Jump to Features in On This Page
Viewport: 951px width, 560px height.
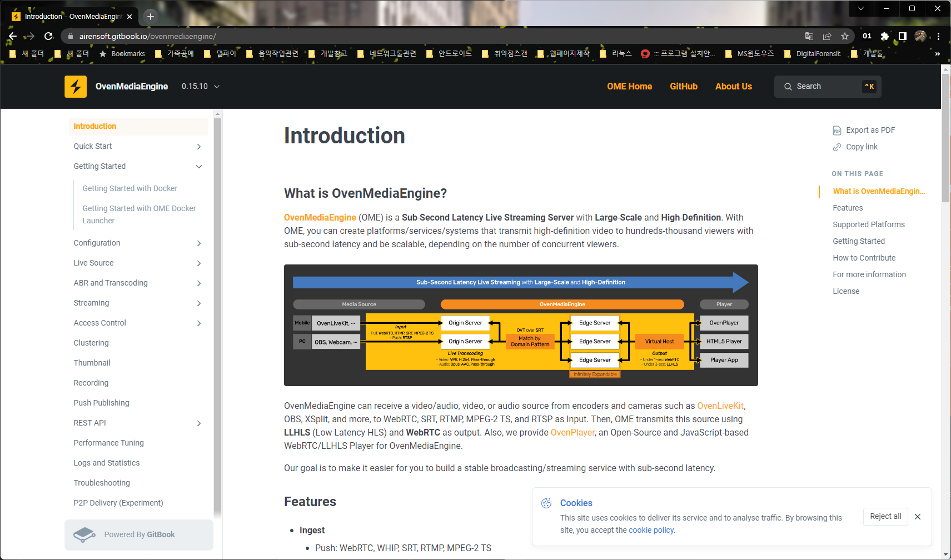click(848, 208)
